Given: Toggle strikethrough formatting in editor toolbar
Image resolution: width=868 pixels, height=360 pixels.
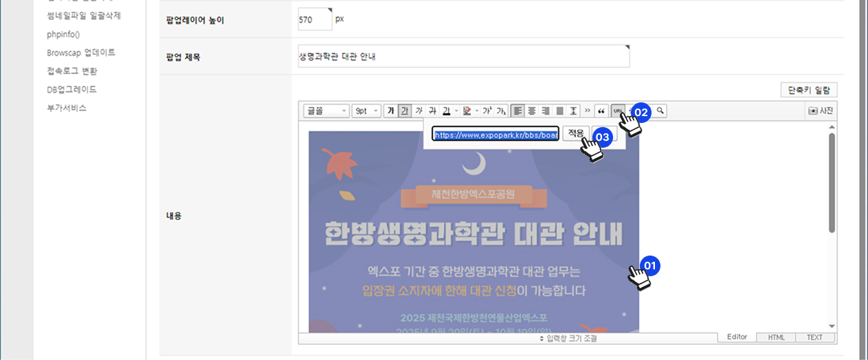Looking at the screenshot, I should coord(432,111).
